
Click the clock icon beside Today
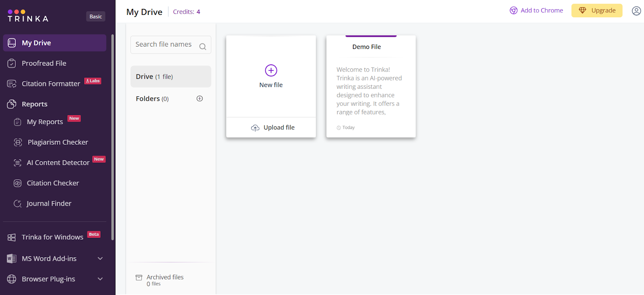(x=339, y=128)
